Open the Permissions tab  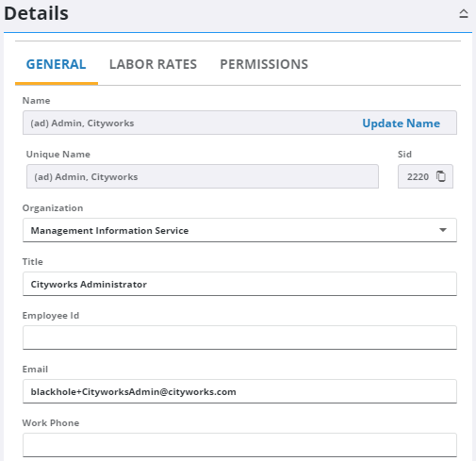(264, 64)
